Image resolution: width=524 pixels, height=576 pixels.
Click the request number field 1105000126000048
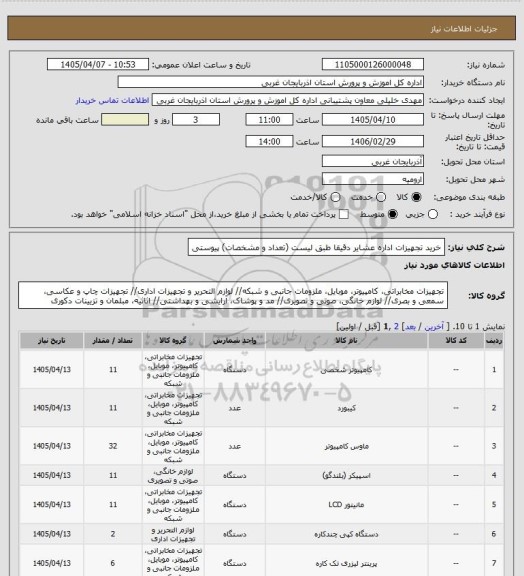click(x=373, y=64)
